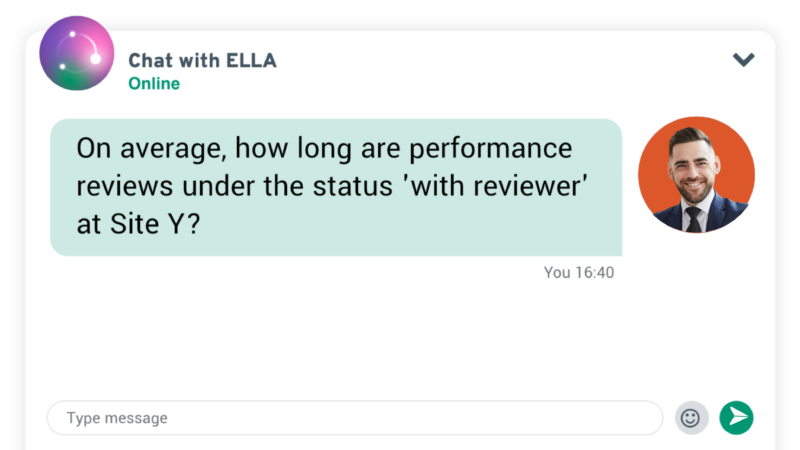The image size is (800, 450).
Task: Minimize the ELLA chat window with the down chevron
Action: [743, 60]
